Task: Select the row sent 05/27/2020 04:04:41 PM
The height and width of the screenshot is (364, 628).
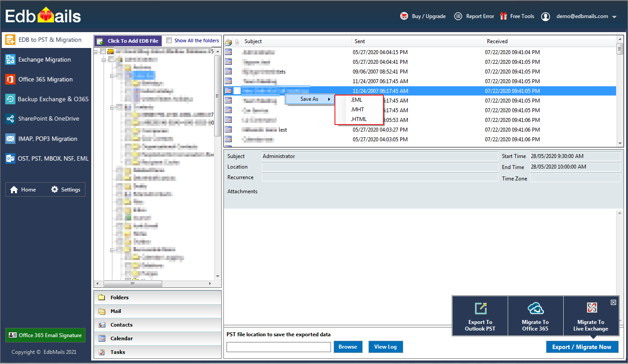Action: tap(420, 62)
